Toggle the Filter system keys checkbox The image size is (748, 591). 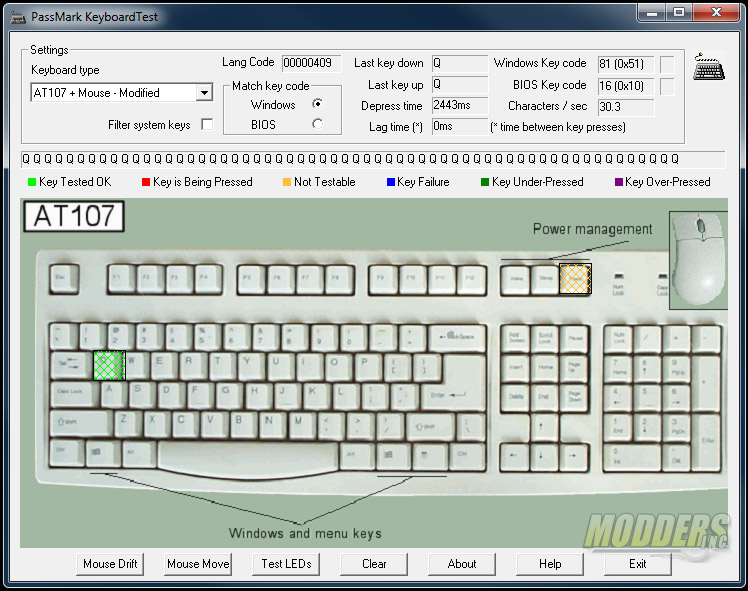click(x=207, y=124)
